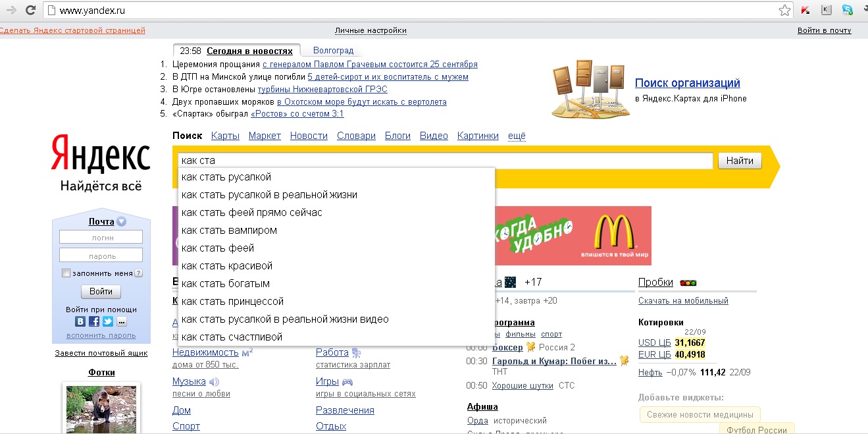Expand the Почта dropdown arrow

121,222
